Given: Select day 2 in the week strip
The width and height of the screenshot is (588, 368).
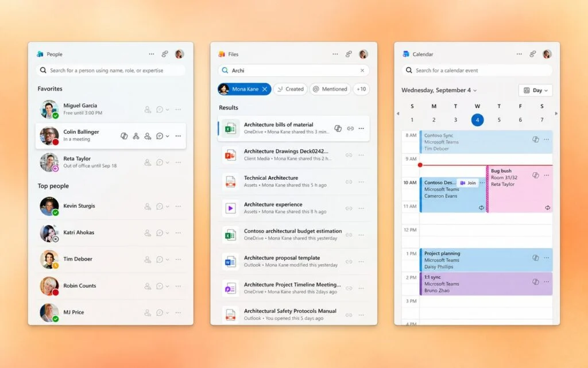Looking at the screenshot, I should (x=434, y=120).
